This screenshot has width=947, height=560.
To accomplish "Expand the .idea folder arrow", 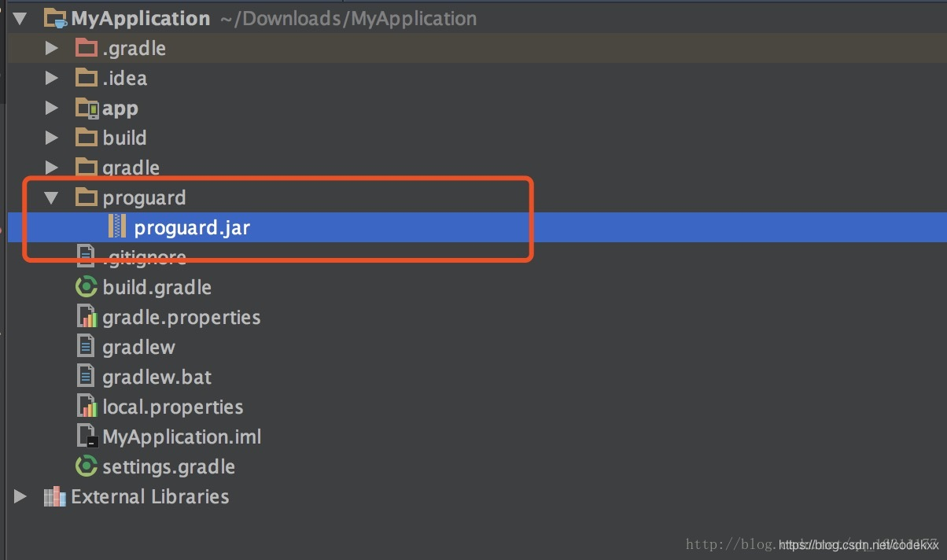I will 52,79.
